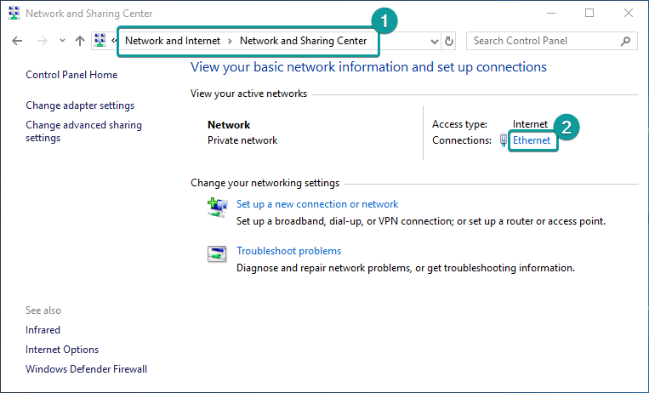Click the magnifier search icon
The width and height of the screenshot is (650, 394).
point(626,41)
